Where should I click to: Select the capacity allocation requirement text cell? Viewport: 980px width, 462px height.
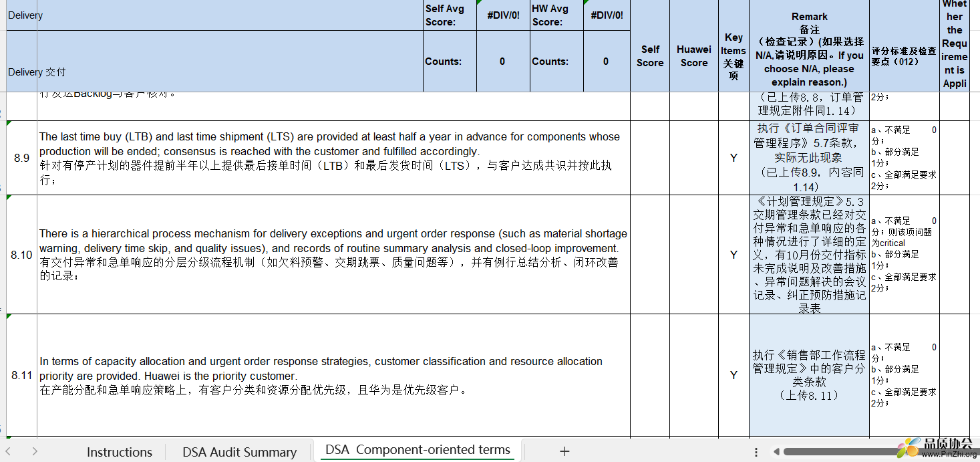(333, 375)
